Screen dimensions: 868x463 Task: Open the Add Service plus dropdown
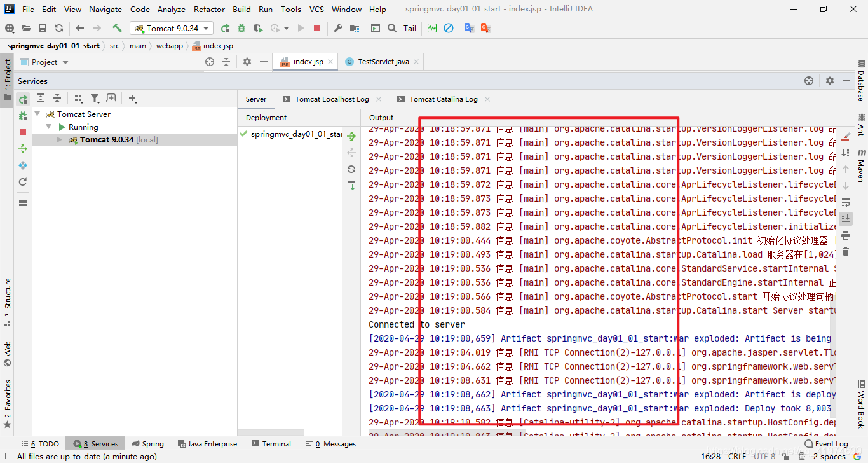pos(133,98)
